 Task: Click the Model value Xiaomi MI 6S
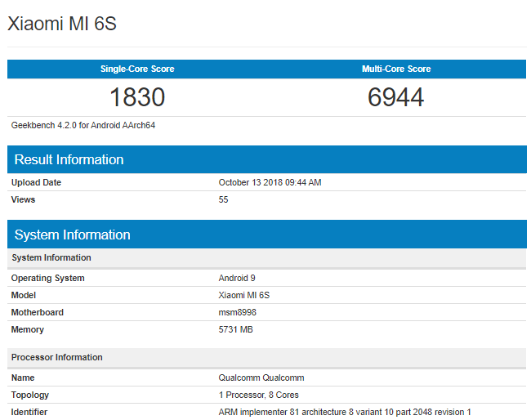244,295
